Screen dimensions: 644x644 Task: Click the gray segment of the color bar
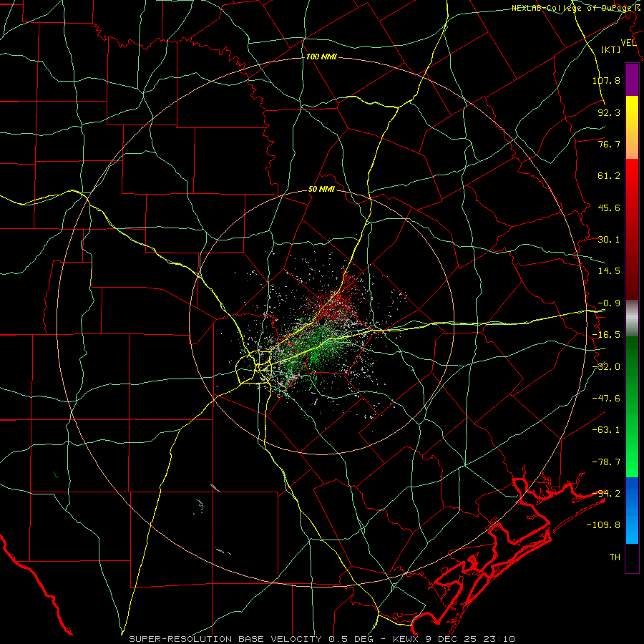pos(632,318)
